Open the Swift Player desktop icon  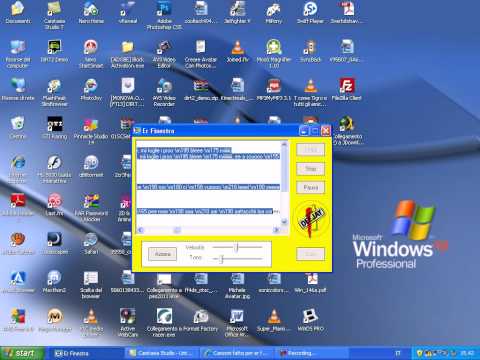point(310,12)
